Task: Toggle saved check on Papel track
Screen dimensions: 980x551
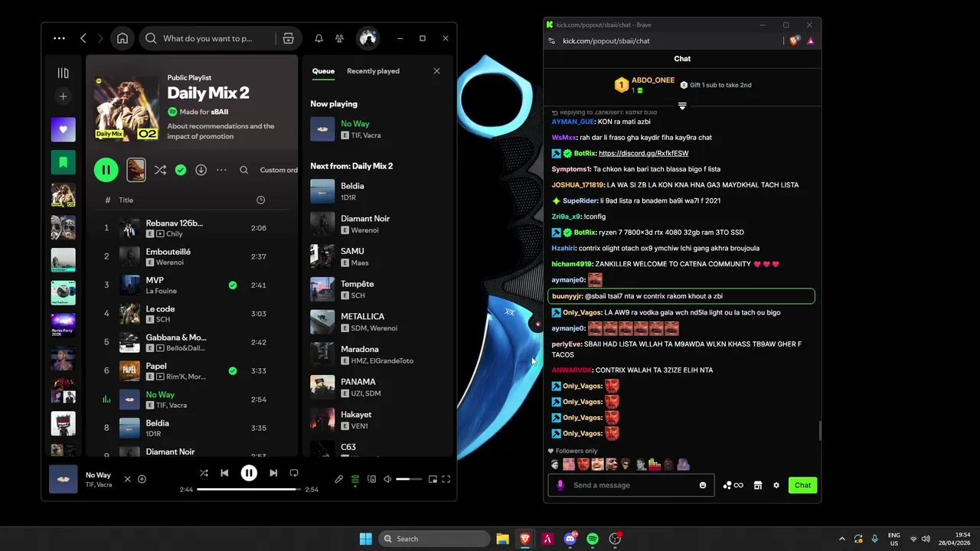Action: [x=233, y=371]
